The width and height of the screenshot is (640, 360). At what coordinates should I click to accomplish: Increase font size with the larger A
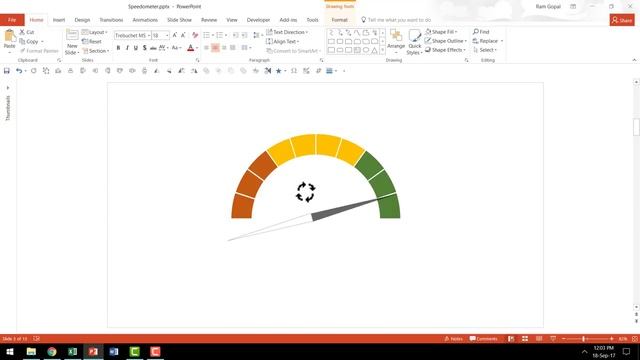pyautogui.click(x=175, y=36)
